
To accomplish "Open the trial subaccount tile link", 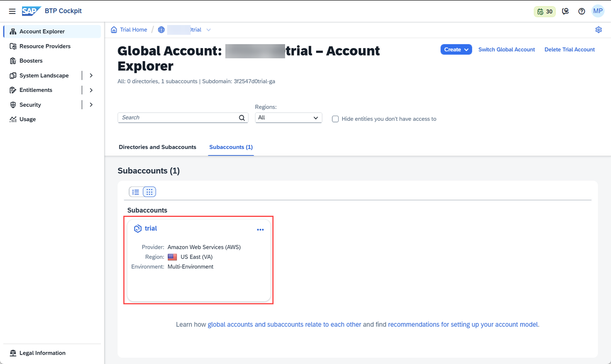I will [151, 228].
